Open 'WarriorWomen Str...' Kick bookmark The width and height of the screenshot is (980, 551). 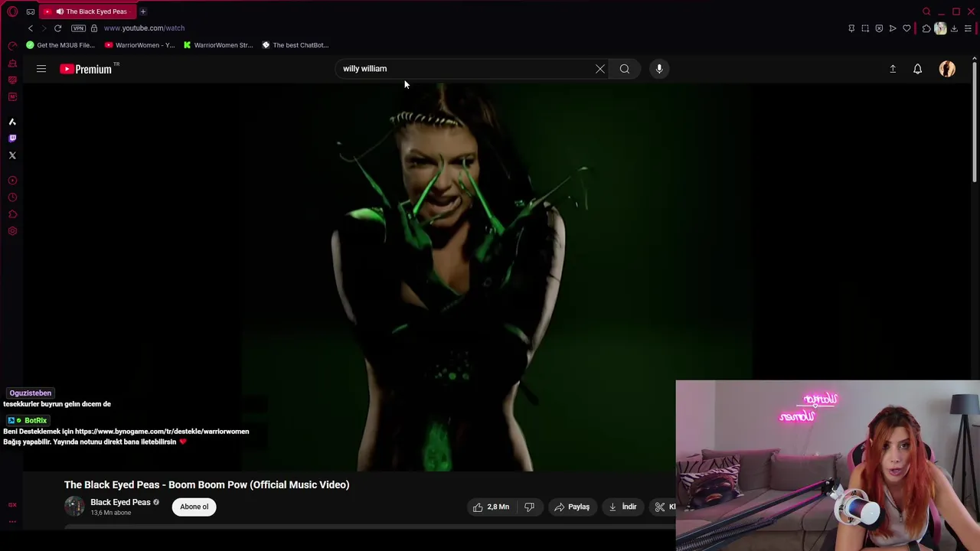(218, 45)
